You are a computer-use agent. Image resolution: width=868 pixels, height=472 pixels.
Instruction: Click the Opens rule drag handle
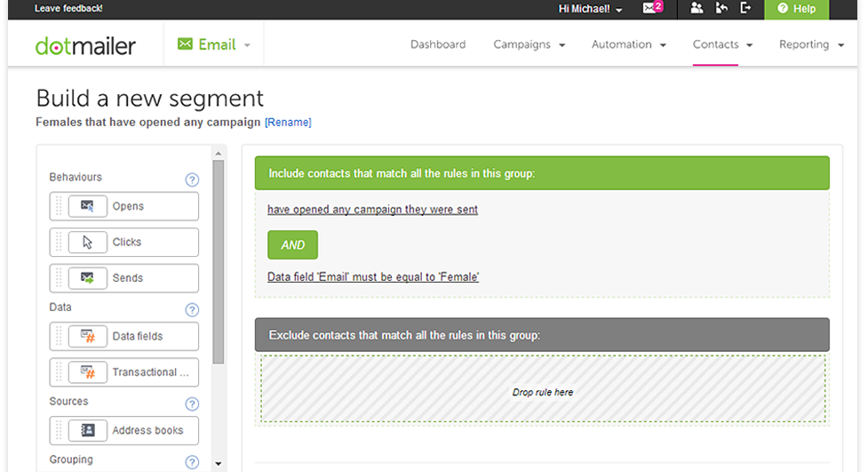pyautogui.click(x=59, y=206)
